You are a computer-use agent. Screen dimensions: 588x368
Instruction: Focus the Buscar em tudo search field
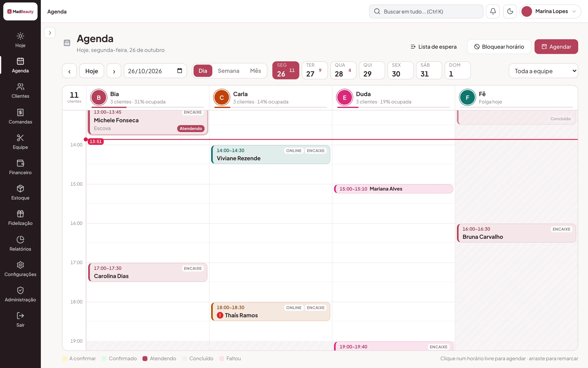[x=426, y=11]
